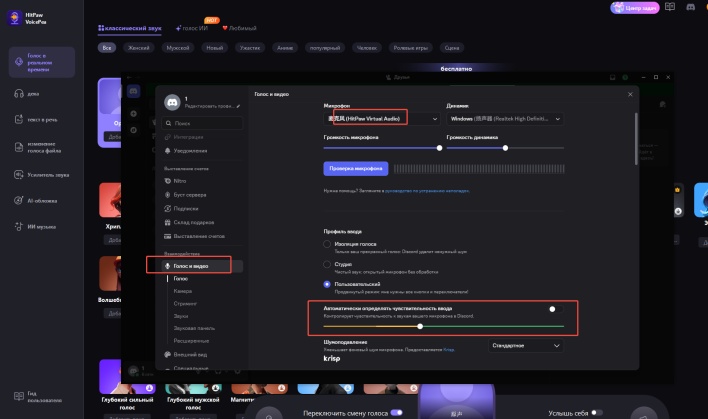This screenshot has width=708, height=419.
Task: Open Advanced subsection in settings sidebar
Action: click(x=191, y=341)
